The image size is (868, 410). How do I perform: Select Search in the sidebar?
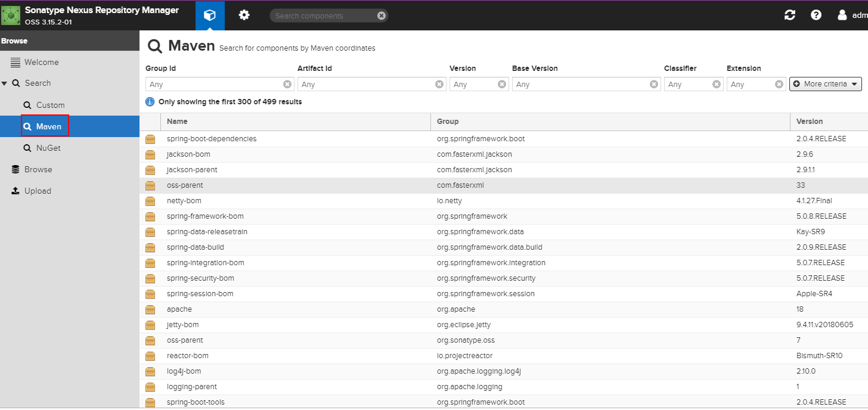[38, 83]
